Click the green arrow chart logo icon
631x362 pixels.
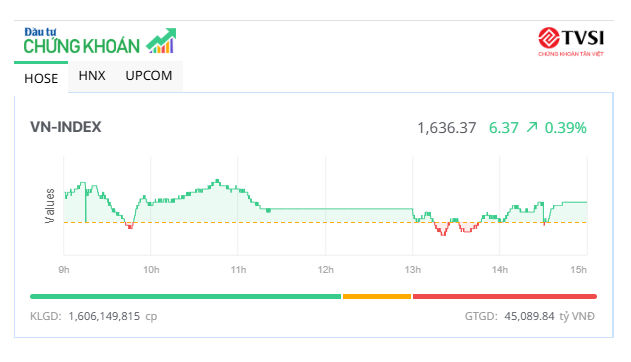[x=161, y=41]
